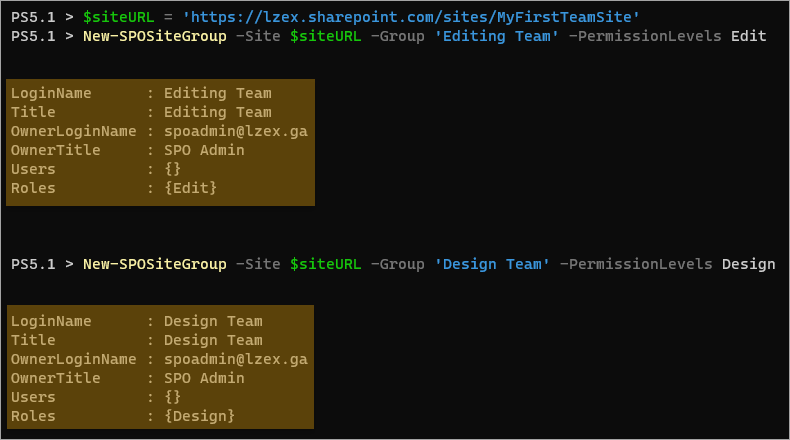
Task: Click the $siteURL variable in first line
Action: click(x=118, y=18)
